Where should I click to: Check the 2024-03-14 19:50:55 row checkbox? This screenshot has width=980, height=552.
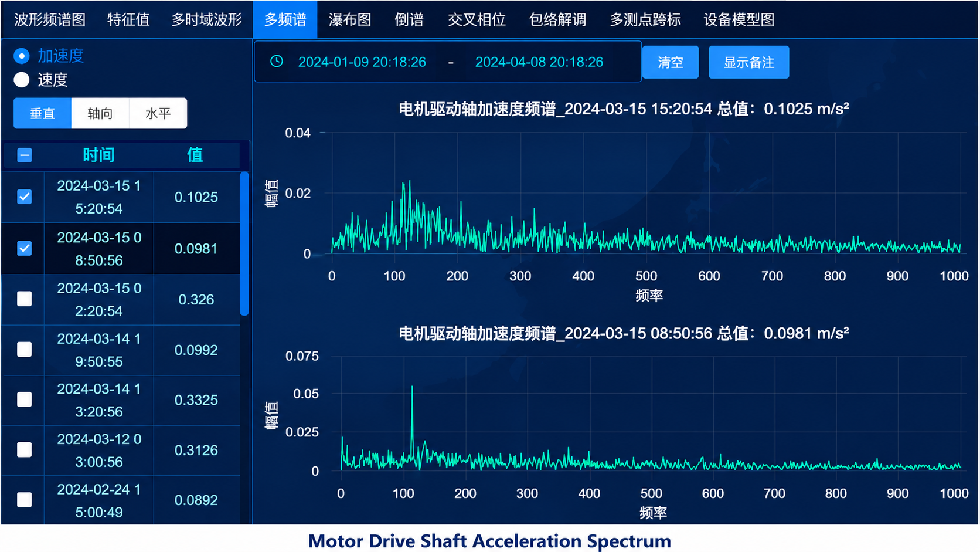click(x=25, y=350)
